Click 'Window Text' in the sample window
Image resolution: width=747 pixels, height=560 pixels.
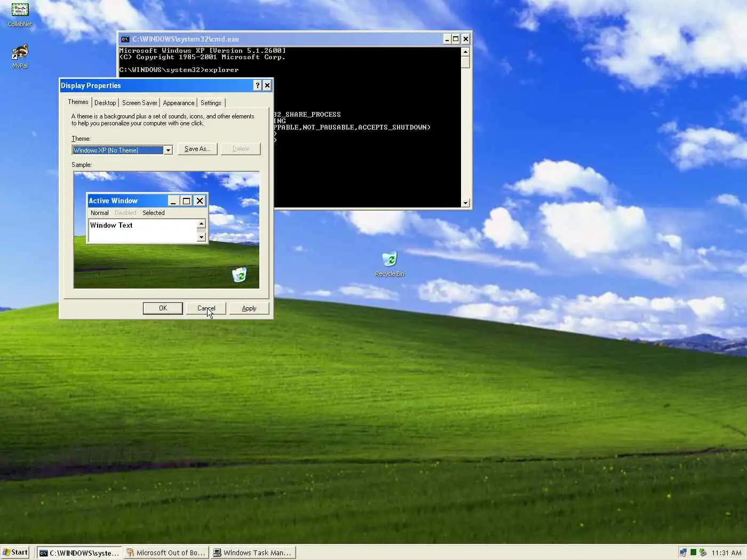[x=112, y=225]
